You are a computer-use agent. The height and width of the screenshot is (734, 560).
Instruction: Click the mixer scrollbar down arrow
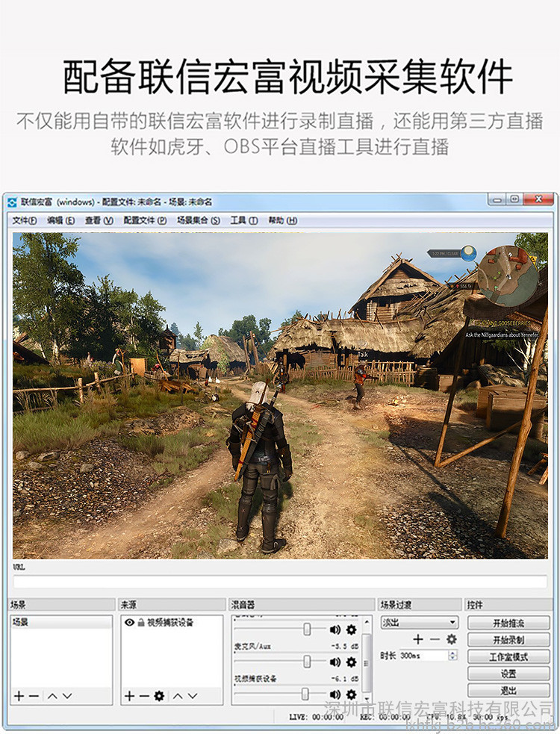click(x=367, y=699)
